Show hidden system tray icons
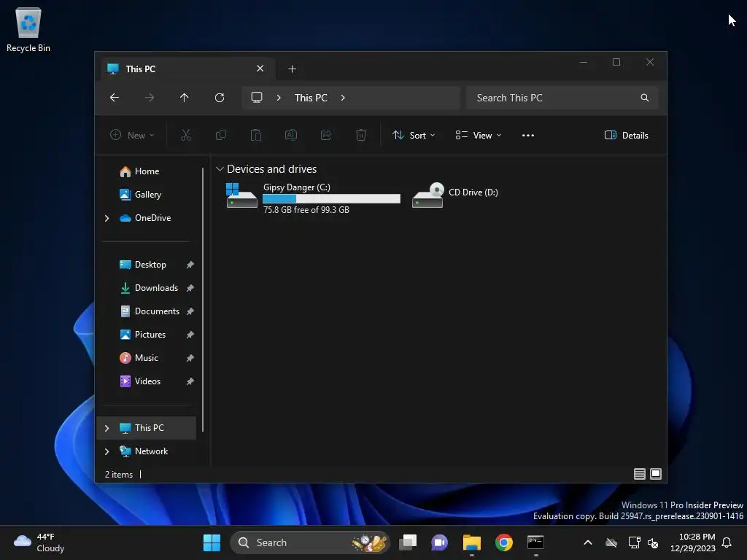This screenshot has width=747, height=560. click(x=588, y=542)
